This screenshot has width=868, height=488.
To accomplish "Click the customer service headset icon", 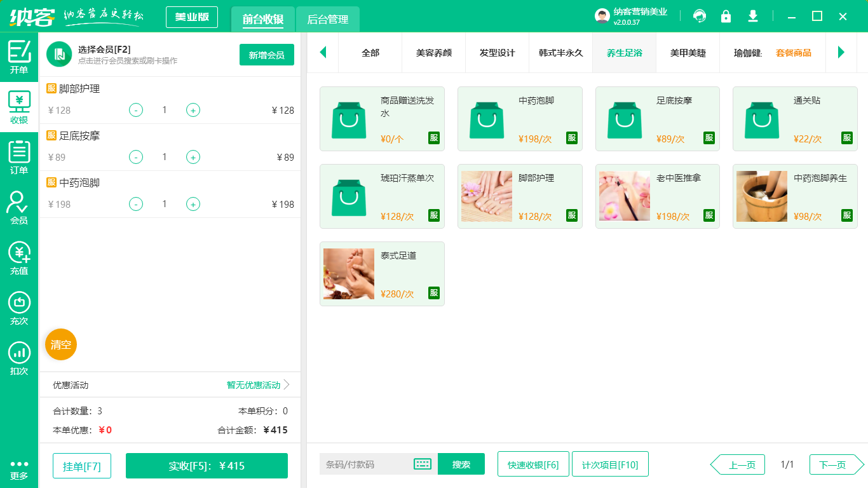I will point(700,16).
